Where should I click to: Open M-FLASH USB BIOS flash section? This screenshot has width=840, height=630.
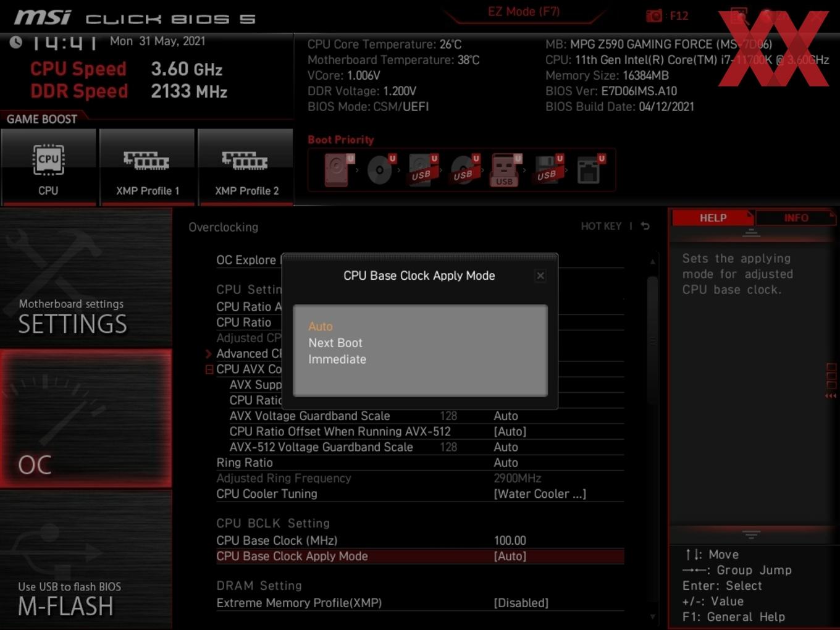[x=86, y=560]
